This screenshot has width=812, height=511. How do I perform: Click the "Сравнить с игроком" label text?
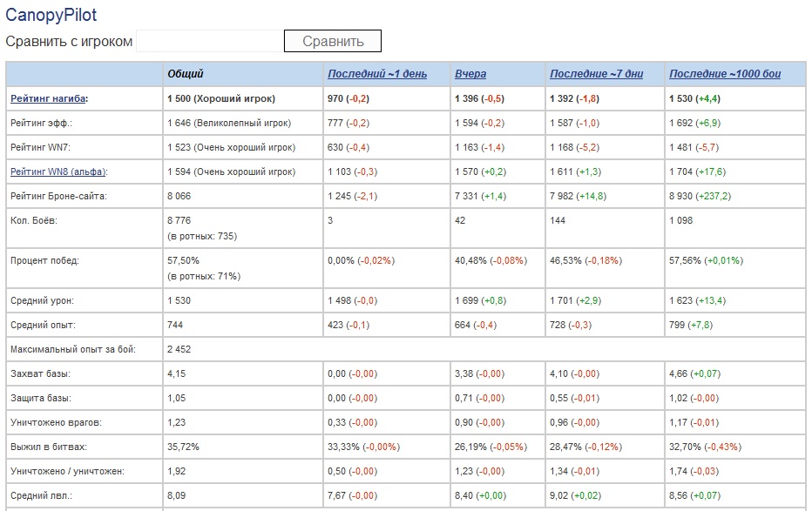[x=69, y=42]
